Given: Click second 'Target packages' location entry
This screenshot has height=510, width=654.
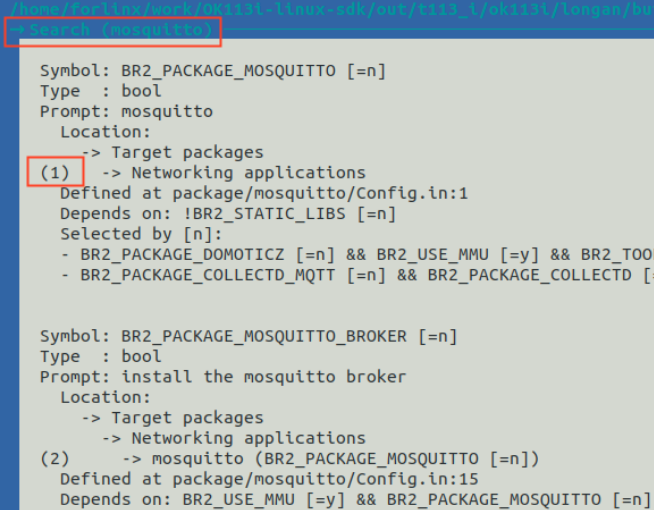Looking at the screenshot, I should (x=173, y=418).
